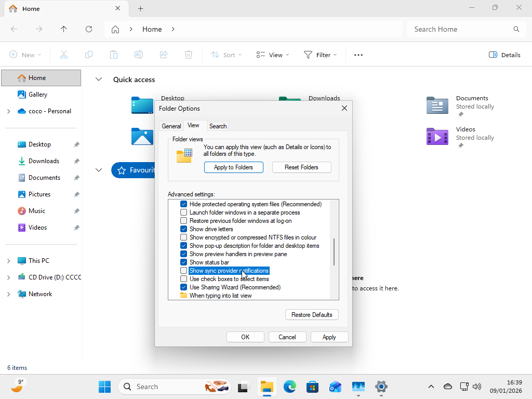Open Microsoft Edge from the taskbar
The height and width of the screenshot is (399, 532).
tap(289, 387)
